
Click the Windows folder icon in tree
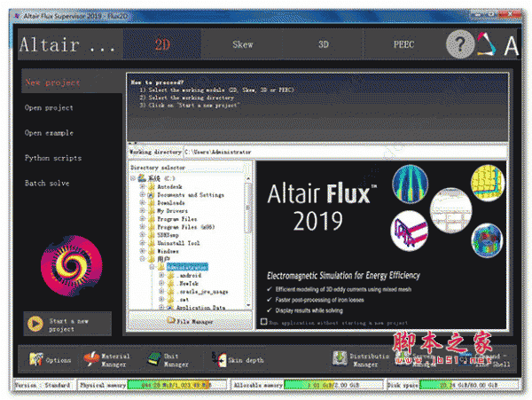coord(152,251)
